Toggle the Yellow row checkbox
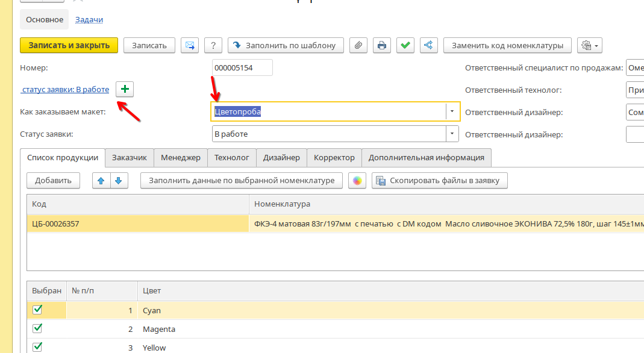This screenshot has height=353, width=644. 37,346
